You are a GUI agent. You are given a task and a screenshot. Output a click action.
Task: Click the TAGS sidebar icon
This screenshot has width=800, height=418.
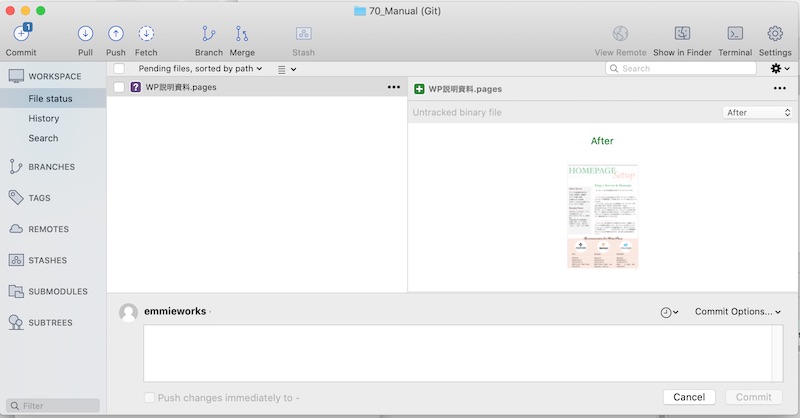tap(16, 198)
